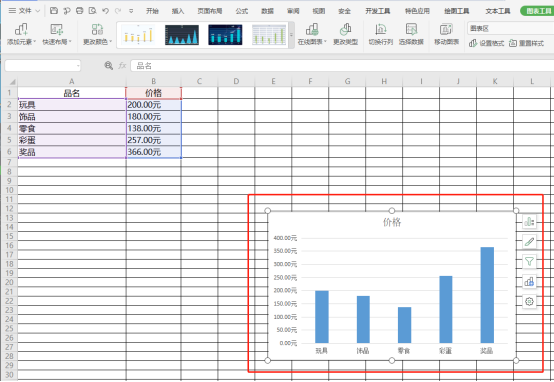Click the 选择数据 icon

[x=411, y=34]
